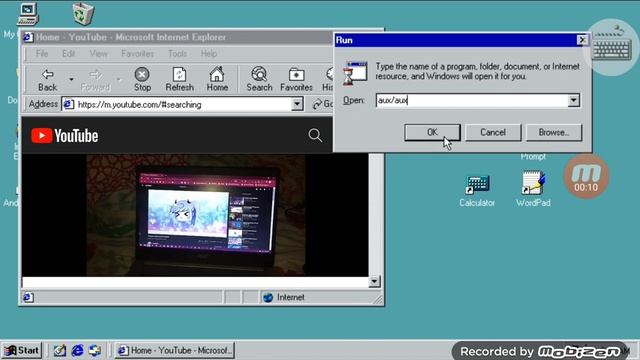Click the scroll down arrow in browser
Image resolution: width=640 pixels, height=360 pixels.
[x=374, y=281]
